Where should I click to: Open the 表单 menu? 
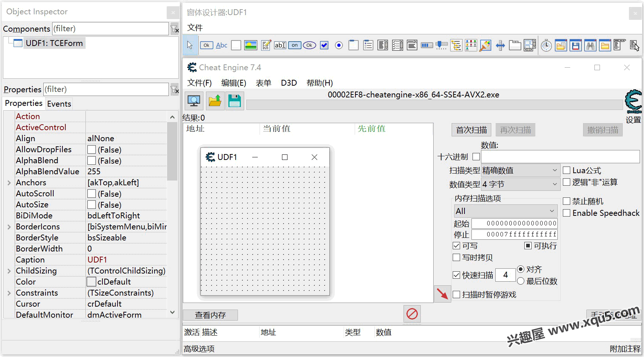(263, 83)
